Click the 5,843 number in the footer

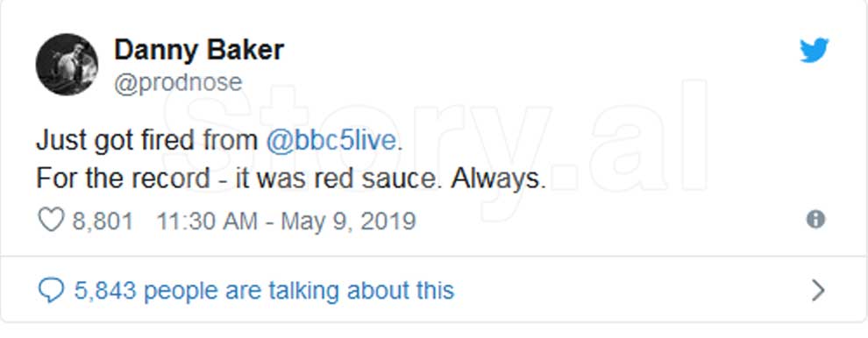pyautogui.click(x=105, y=291)
